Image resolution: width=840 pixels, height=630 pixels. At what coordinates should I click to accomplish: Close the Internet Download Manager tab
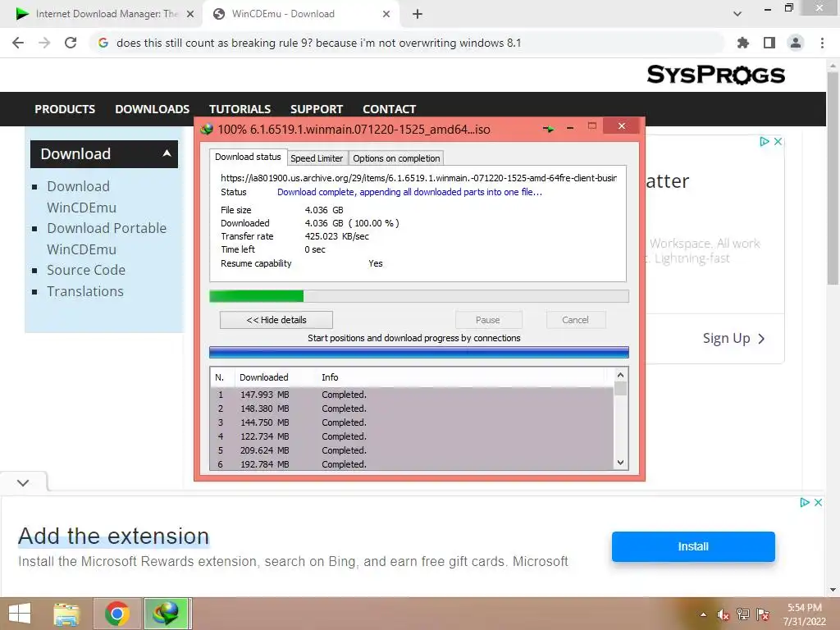(190, 14)
